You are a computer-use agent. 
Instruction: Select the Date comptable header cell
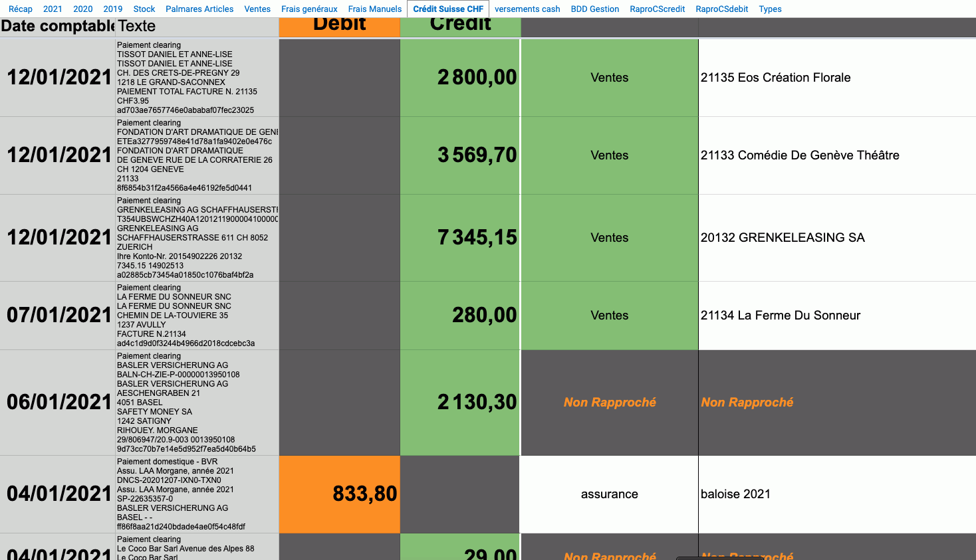(x=57, y=27)
